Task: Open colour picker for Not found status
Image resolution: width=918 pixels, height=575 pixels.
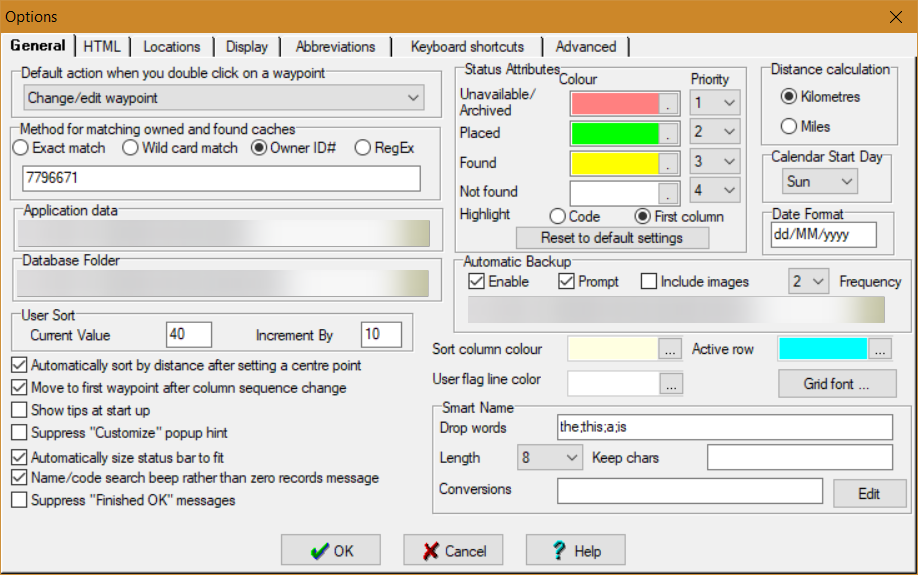Action: click(x=669, y=192)
